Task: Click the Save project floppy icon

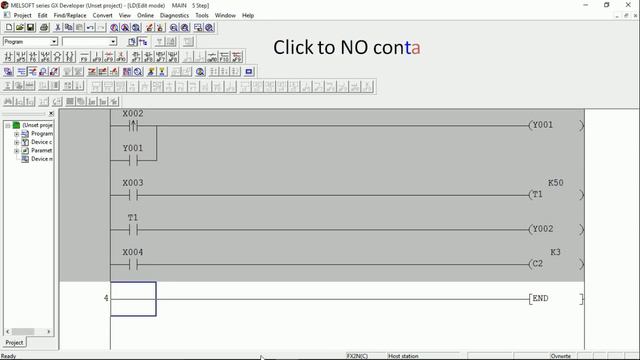Action: point(30,27)
